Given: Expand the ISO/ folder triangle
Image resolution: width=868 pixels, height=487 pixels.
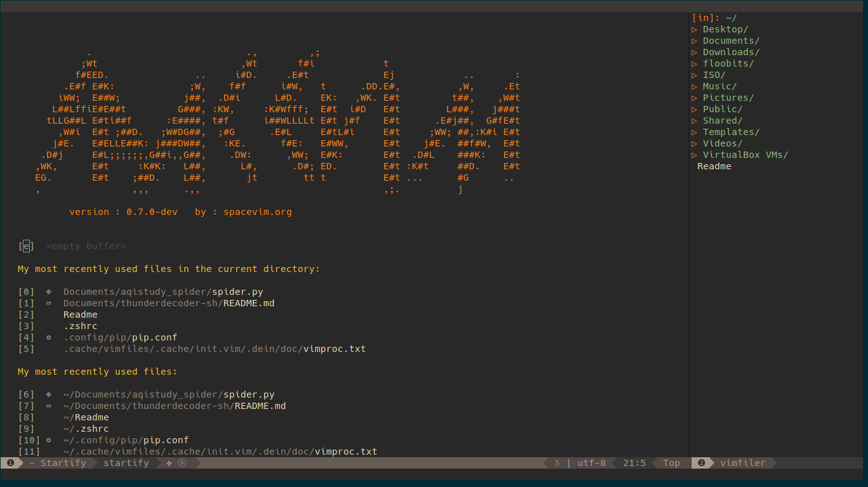Looking at the screenshot, I should tap(695, 75).
